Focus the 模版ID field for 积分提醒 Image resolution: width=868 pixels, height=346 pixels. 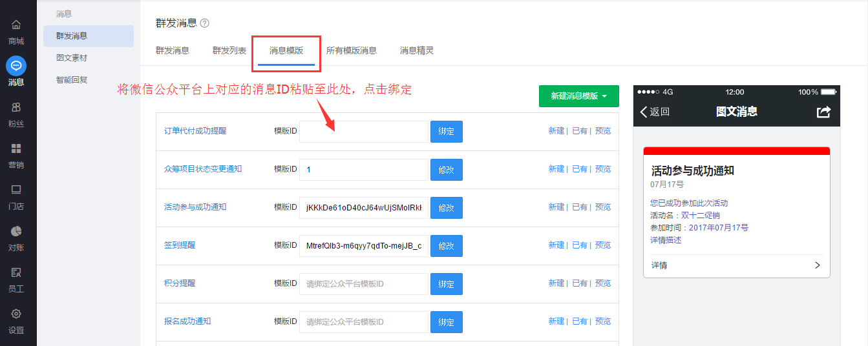[x=363, y=284]
